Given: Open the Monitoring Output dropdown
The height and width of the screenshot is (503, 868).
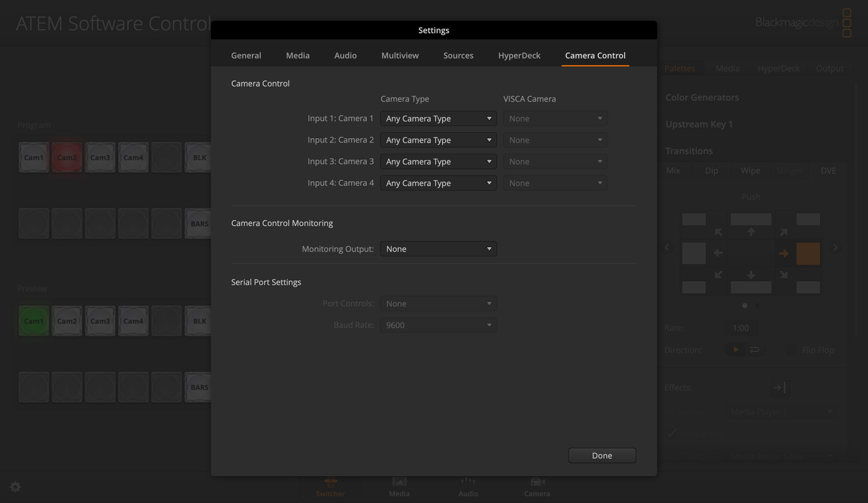Looking at the screenshot, I should [x=438, y=249].
